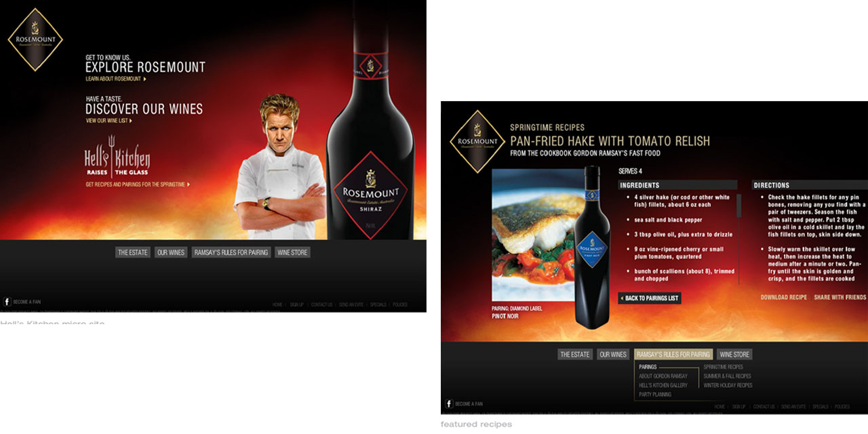
Task: Click the Rosemount diamond logo on recipe page
Action: [x=477, y=141]
